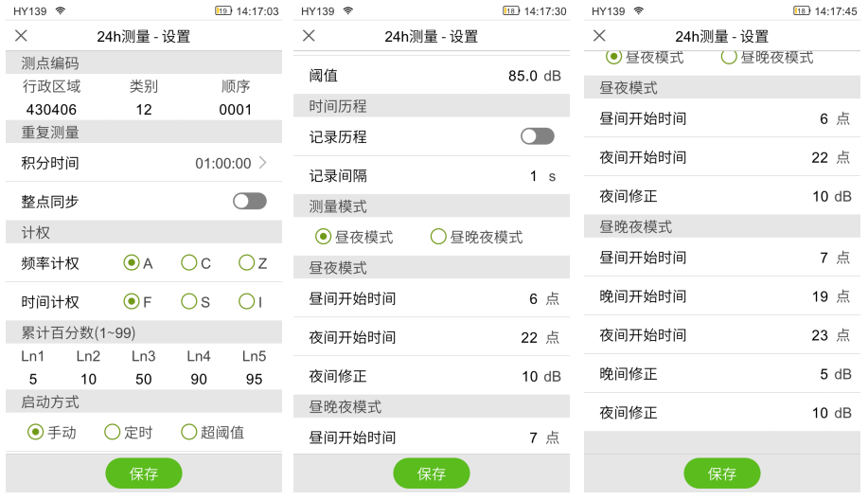Tap the WiFi icon on the leftmost status bar
Screen dimensions: 868x500
pyautogui.click(x=61, y=11)
